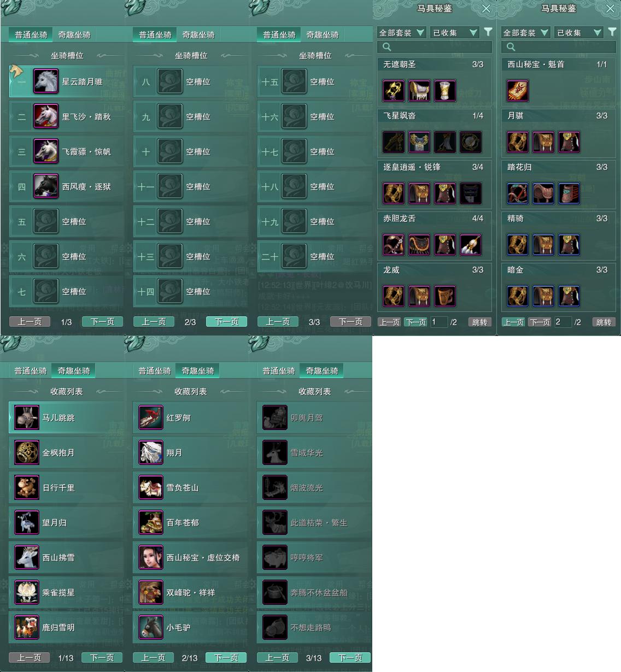Image resolution: width=621 pixels, height=672 pixels.
Task: Switch to 奇趣坐骑 tab above 星云踏月骓 slot
Action: coord(74,34)
